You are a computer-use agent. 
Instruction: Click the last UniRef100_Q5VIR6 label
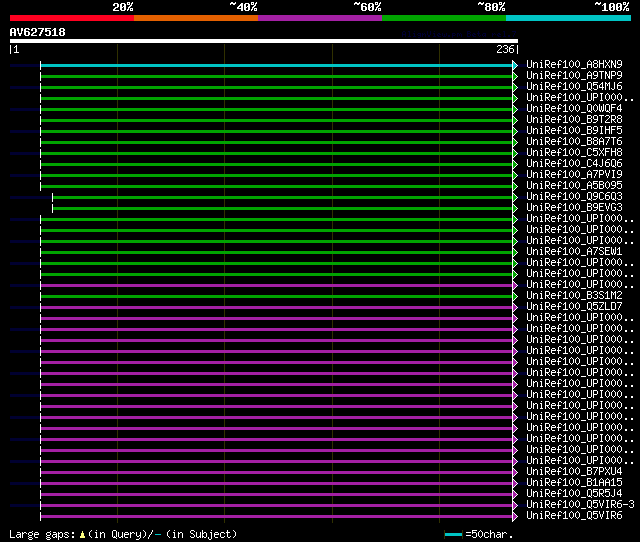tap(574, 516)
